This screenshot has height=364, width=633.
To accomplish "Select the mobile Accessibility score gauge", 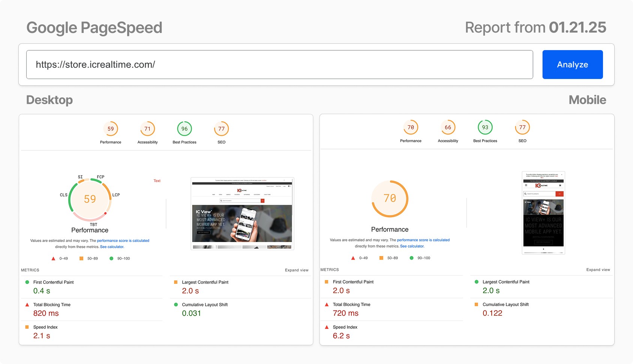I will point(448,127).
